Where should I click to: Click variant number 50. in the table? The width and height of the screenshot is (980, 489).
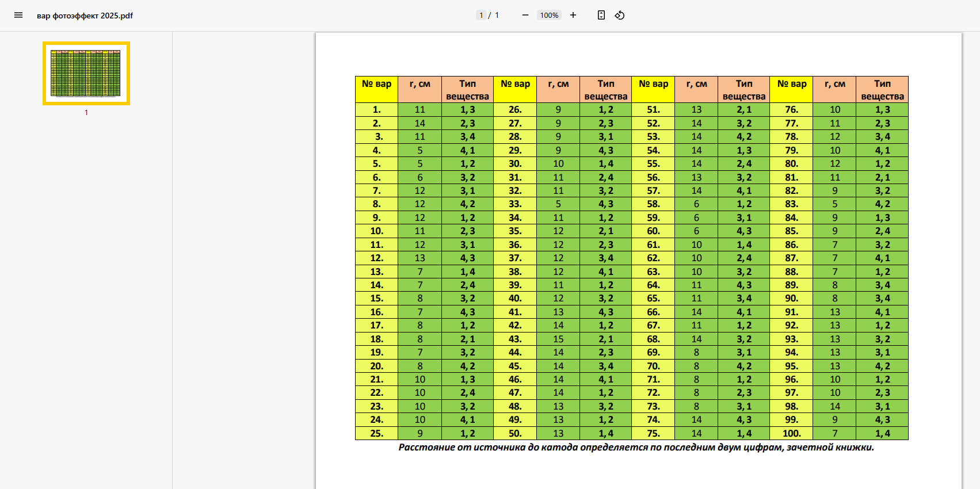pos(515,433)
